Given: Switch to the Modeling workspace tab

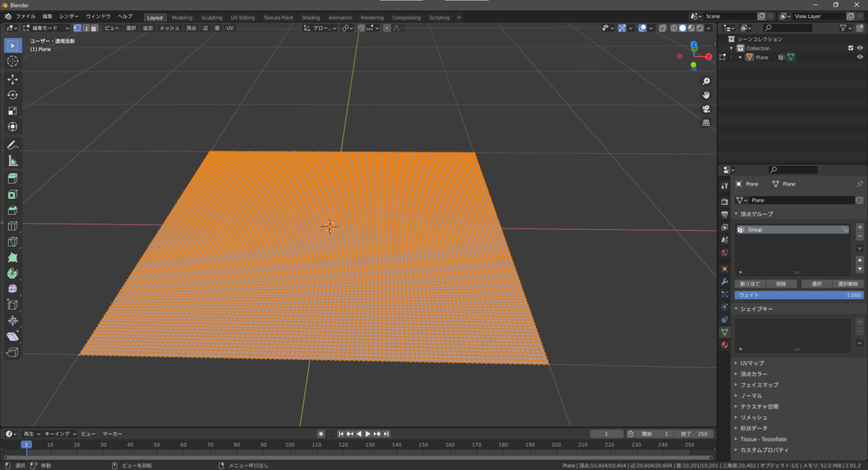Looking at the screenshot, I should coord(182,17).
